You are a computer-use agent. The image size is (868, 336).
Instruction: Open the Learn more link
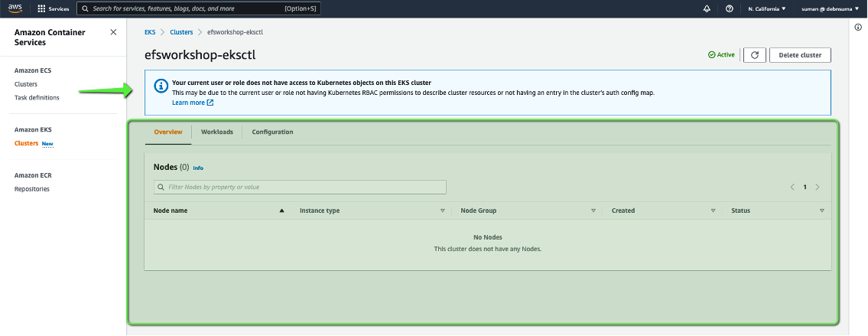[193, 103]
